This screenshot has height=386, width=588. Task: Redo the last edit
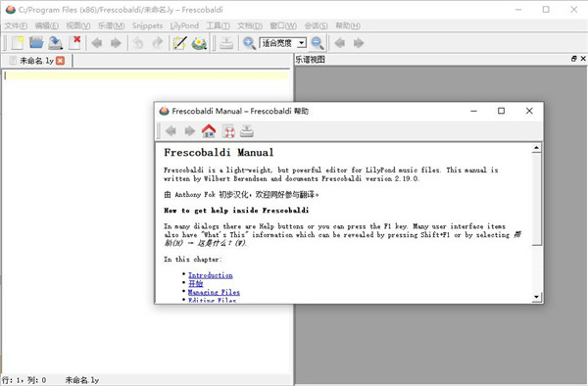(x=158, y=43)
